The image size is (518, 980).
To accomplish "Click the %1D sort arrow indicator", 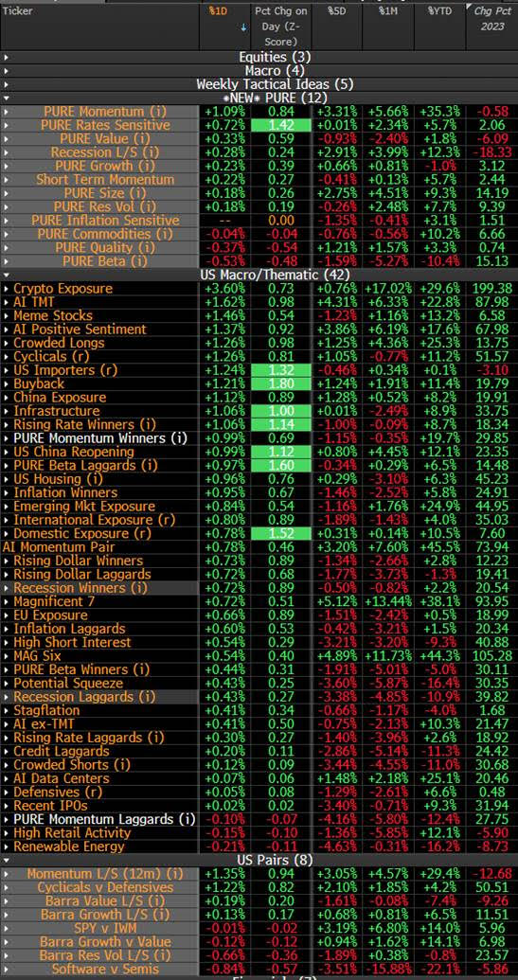I will coord(243,27).
